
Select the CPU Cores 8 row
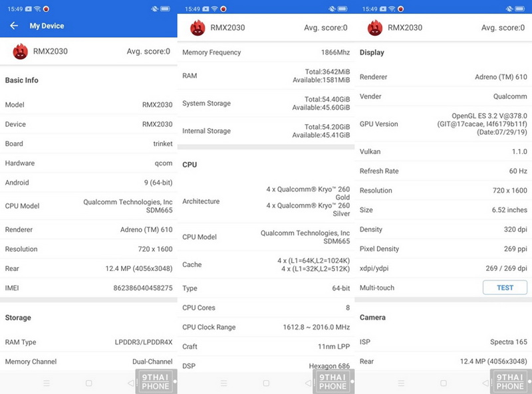[x=266, y=308]
